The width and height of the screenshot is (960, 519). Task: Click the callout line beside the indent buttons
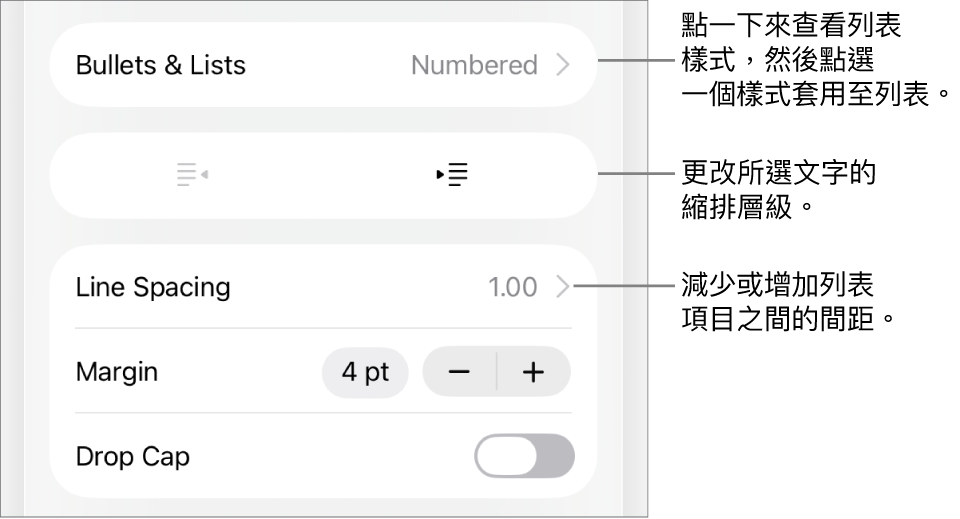pyautogui.click(x=638, y=174)
